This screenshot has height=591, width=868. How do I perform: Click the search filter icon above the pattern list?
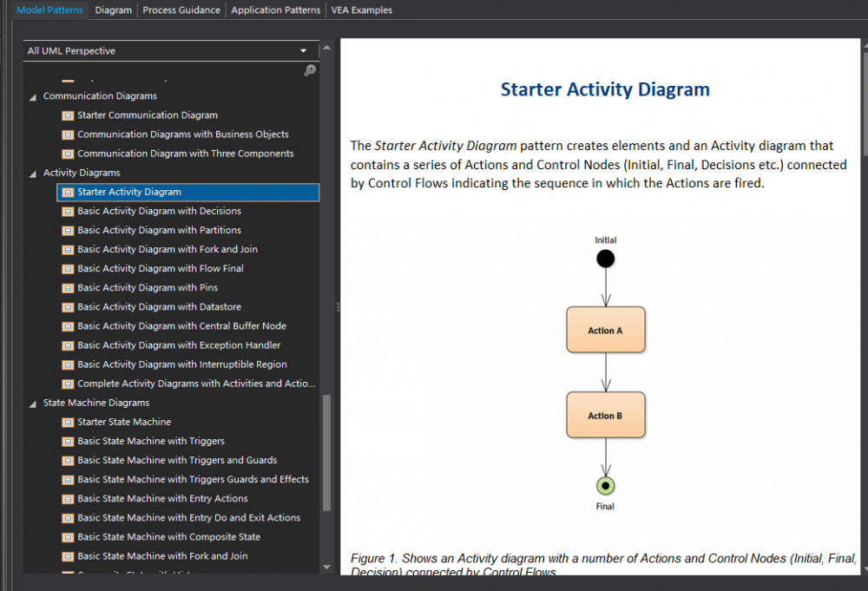pyautogui.click(x=310, y=71)
